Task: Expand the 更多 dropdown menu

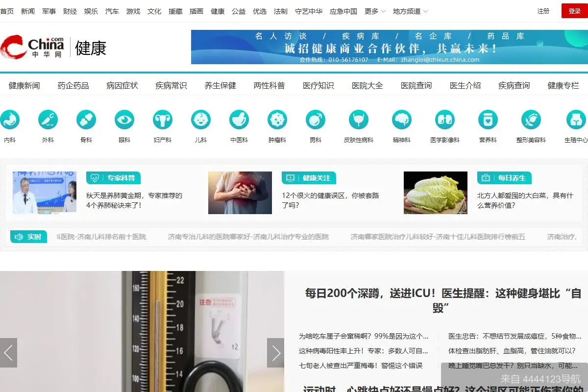Action: (371, 11)
